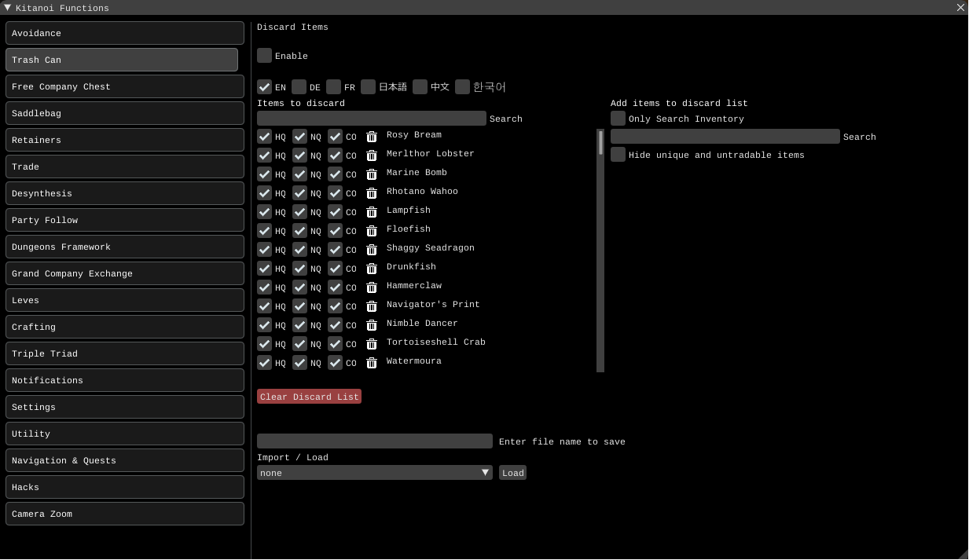The image size is (969, 560).
Task: Click the discard list scrollbar handle
Action: pos(600,143)
